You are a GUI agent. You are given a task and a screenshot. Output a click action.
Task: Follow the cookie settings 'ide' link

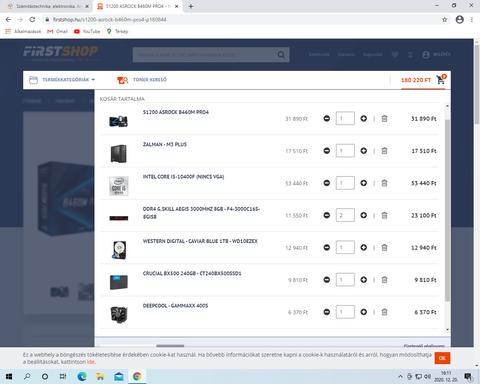[x=91, y=362]
